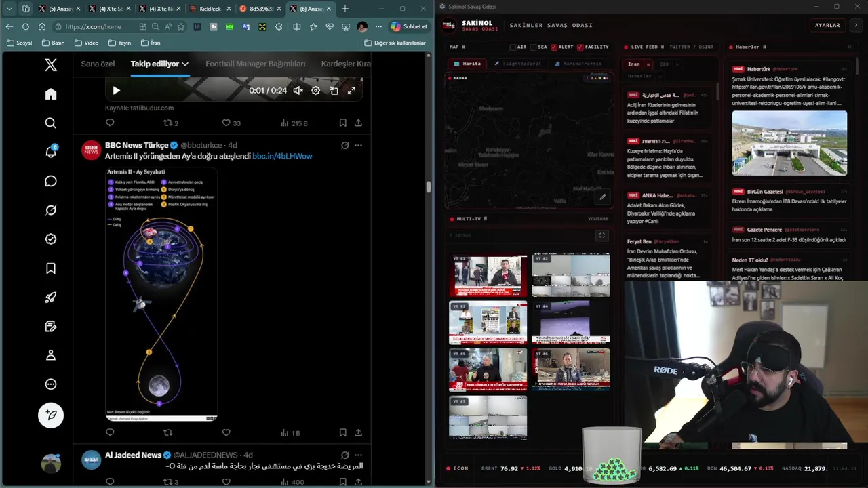Click the compose post feather button
Viewport: 868px width, 488px height.
(51, 415)
